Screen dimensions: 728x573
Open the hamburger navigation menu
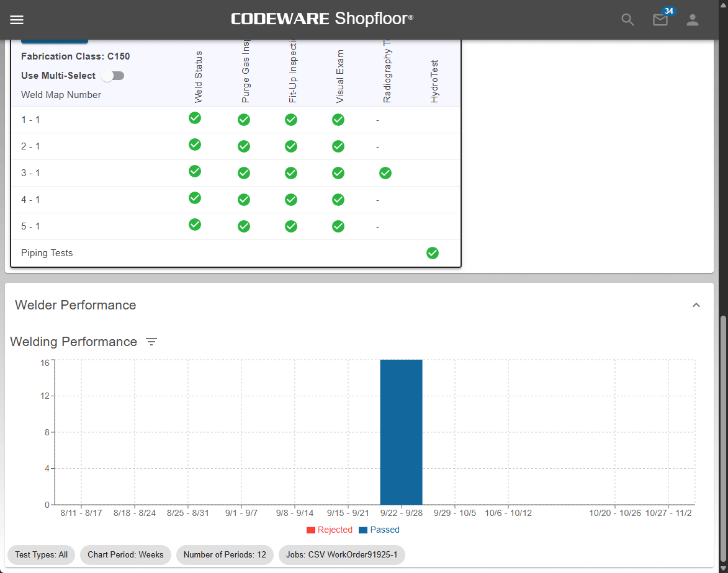[x=17, y=20]
